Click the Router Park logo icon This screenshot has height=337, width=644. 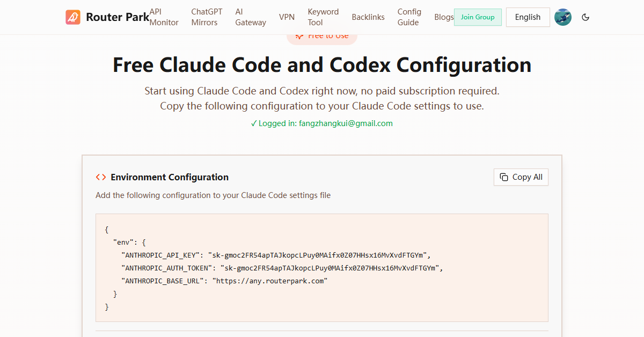click(x=73, y=17)
